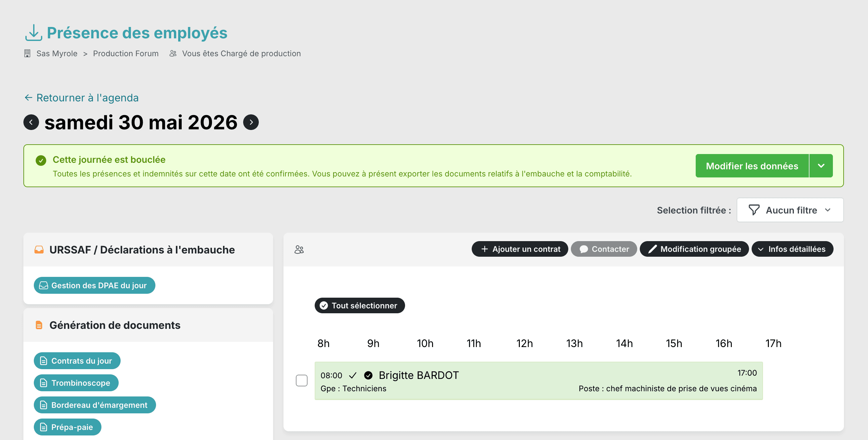Tick the checkbox for Brigitte BARDOT
Image resolution: width=868 pixels, height=440 pixels.
pyautogui.click(x=302, y=381)
